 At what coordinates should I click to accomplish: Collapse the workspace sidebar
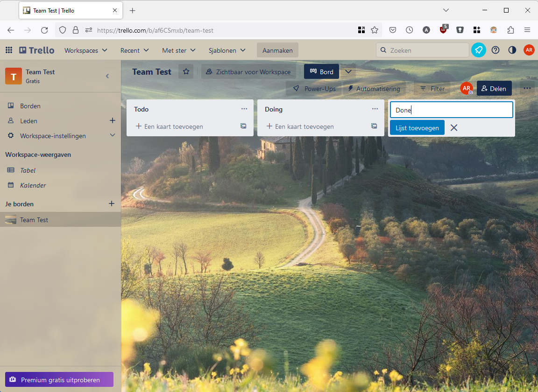[x=107, y=76]
